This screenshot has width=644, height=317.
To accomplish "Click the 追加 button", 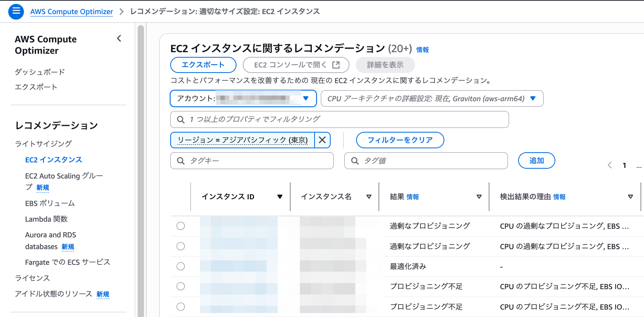I will click(537, 160).
